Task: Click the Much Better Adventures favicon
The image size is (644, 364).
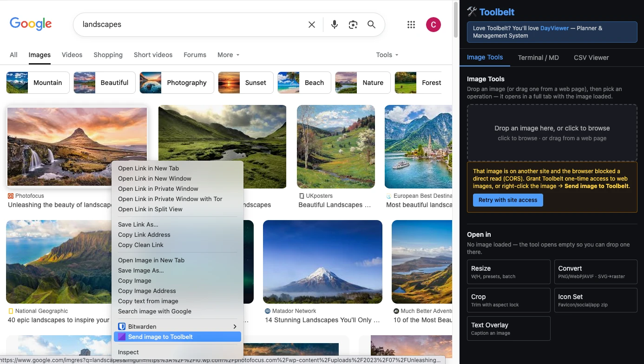Action: tap(396, 311)
